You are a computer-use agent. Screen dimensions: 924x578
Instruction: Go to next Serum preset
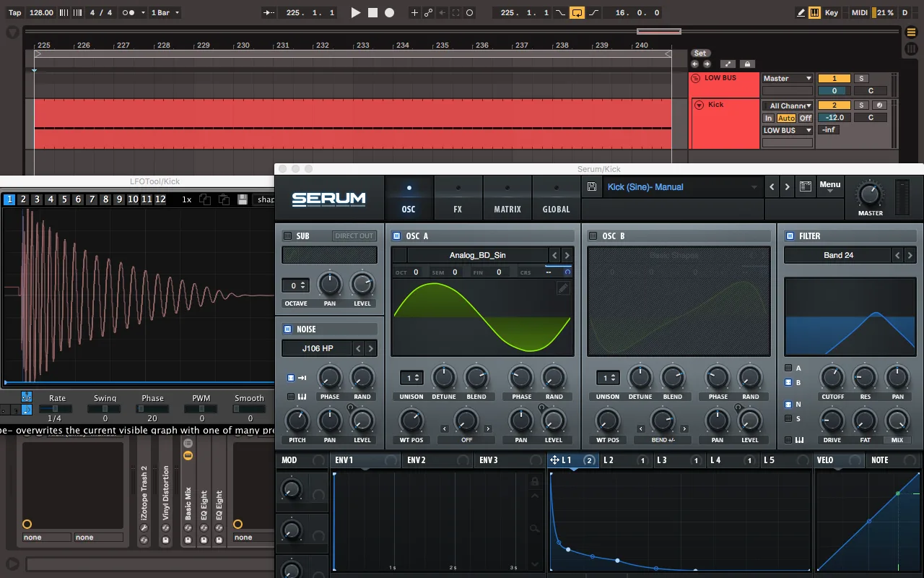788,187
